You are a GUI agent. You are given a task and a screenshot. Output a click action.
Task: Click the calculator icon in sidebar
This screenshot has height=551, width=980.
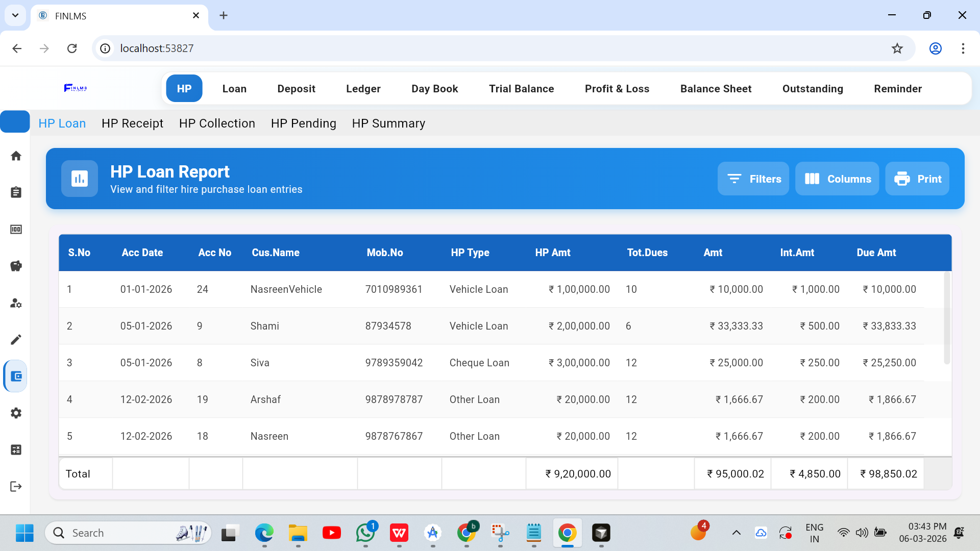point(16,450)
